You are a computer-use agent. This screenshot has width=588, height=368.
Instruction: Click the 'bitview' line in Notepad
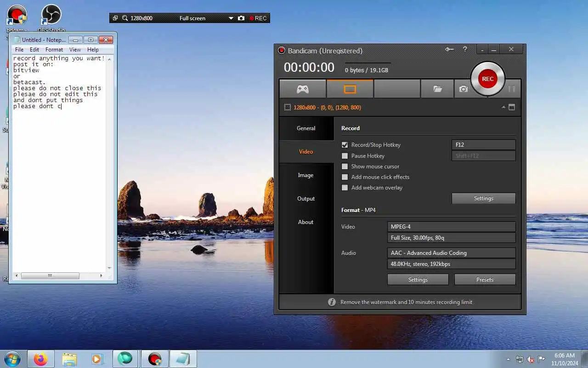[26, 70]
